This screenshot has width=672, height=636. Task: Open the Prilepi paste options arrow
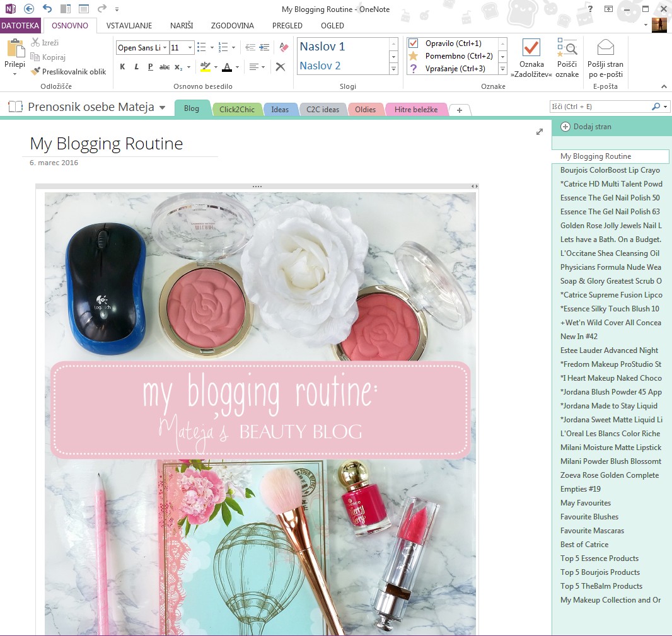[x=15, y=74]
